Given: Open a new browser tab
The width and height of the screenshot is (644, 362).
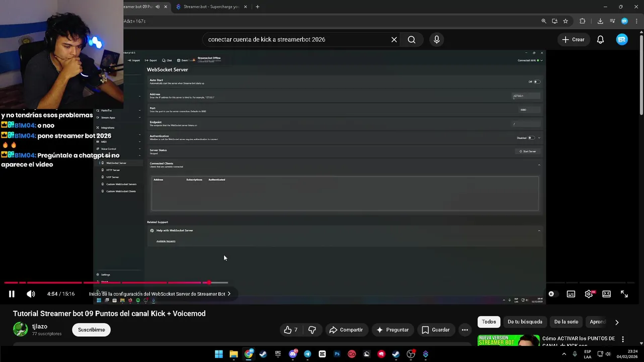Looking at the screenshot, I should (258, 7).
